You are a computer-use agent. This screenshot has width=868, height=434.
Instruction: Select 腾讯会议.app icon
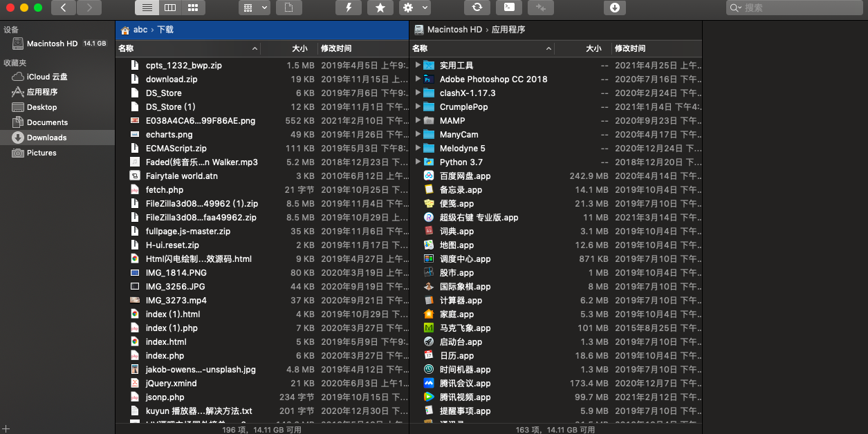(429, 383)
